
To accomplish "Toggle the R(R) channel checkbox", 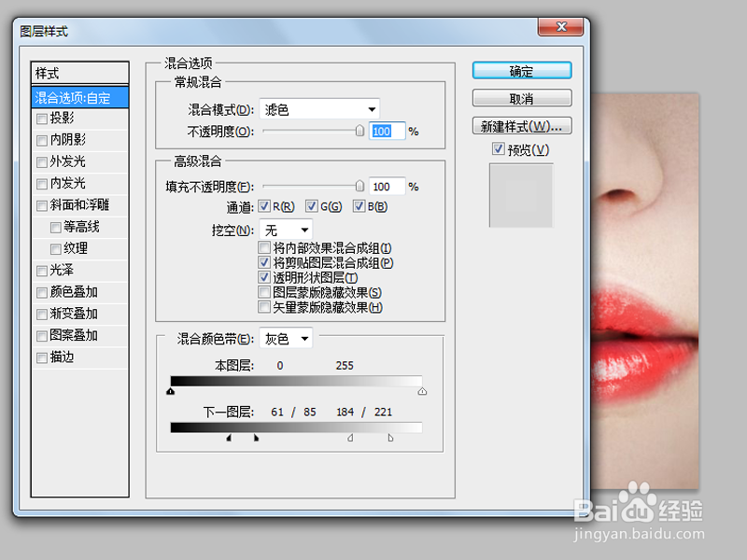I will 264,206.
